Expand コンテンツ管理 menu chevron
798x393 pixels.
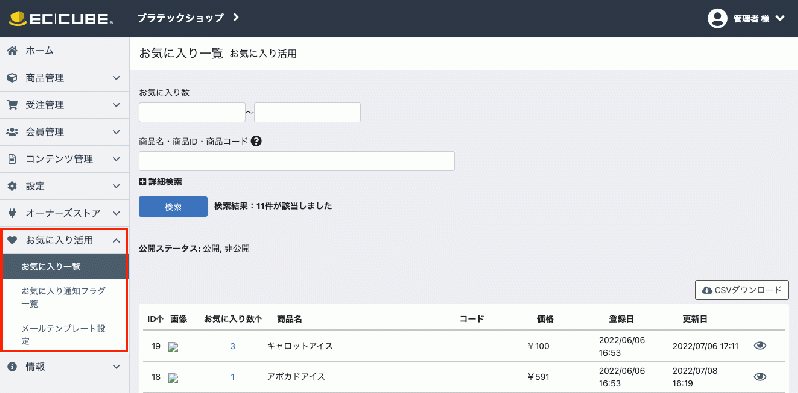(x=116, y=159)
